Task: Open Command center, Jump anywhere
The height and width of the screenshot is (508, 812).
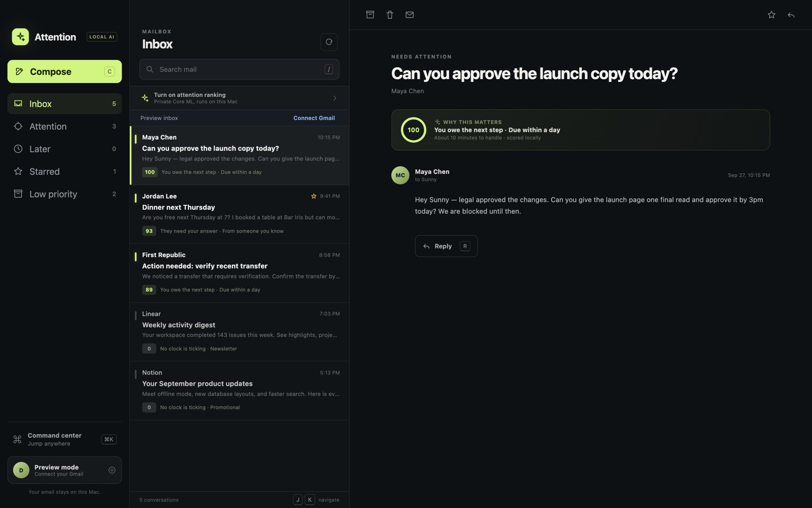Action: 64,439
